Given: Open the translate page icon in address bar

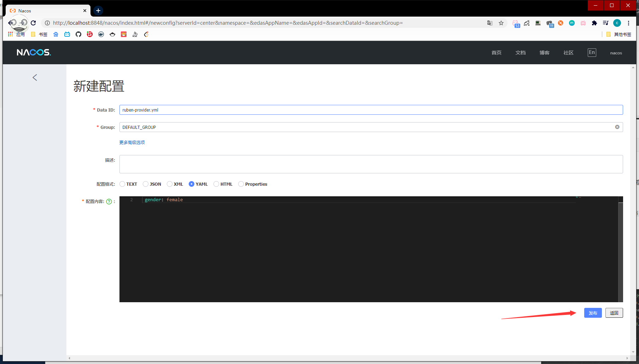Looking at the screenshot, I should coord(490,23).
